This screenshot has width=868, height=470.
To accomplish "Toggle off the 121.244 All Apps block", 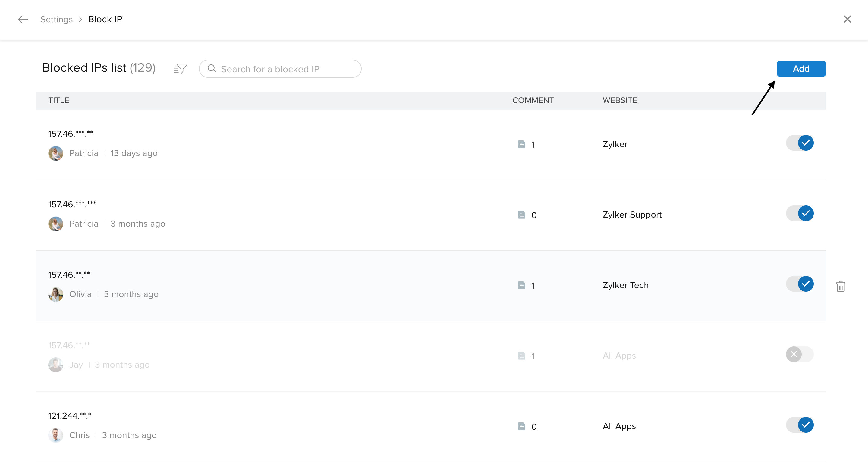I will 800,425.
